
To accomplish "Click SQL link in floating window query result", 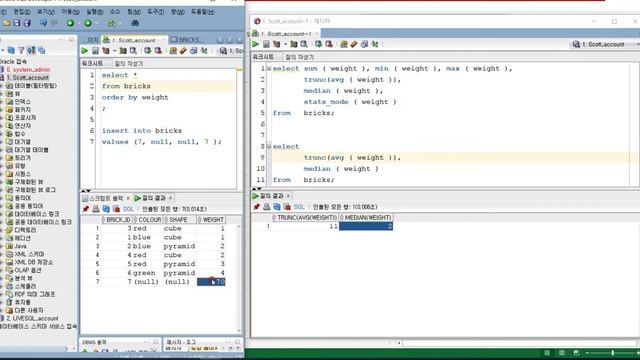I will click(299, 207).
